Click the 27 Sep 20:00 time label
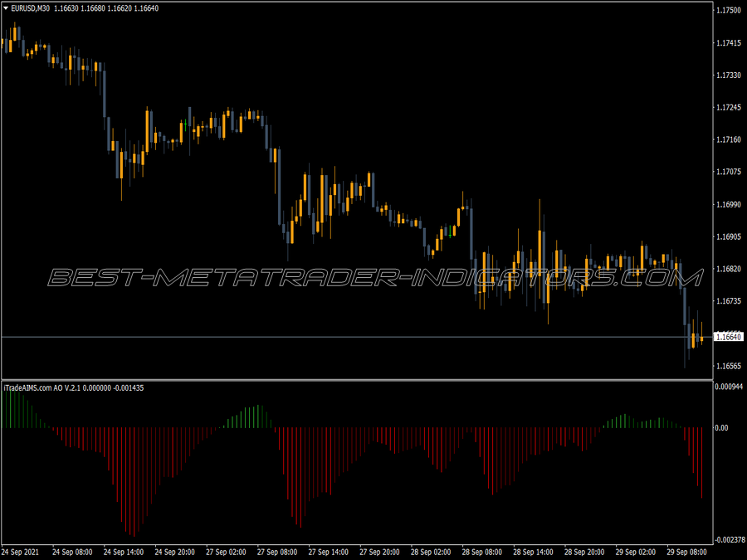This screenshot has height=560, width=747. [x=379, y=552]
